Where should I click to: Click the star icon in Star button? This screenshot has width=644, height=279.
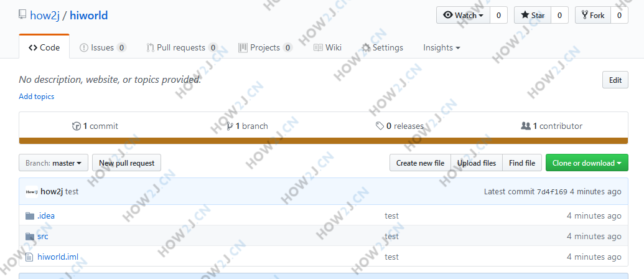click(525, 15)
